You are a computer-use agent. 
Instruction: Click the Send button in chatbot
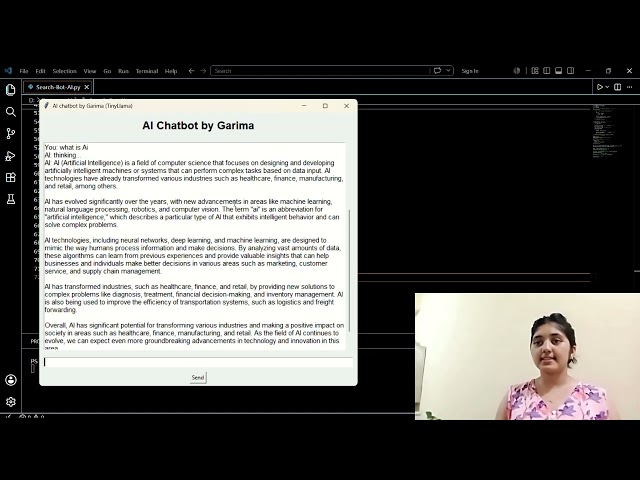[x=198, y=378]
